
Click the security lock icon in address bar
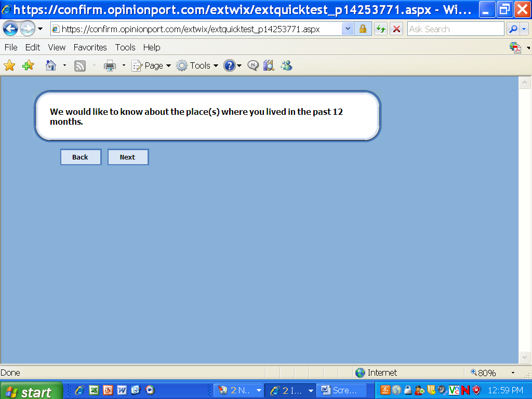point(363,29)
